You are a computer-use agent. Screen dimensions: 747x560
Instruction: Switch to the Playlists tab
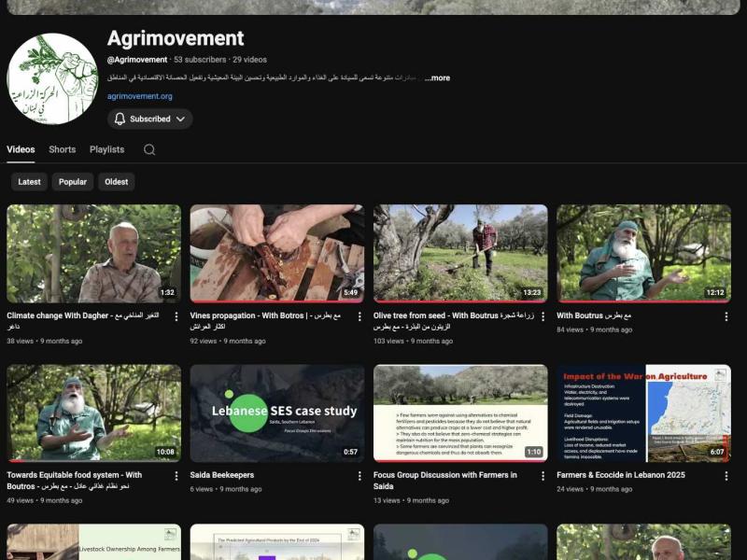coord(106,149)
